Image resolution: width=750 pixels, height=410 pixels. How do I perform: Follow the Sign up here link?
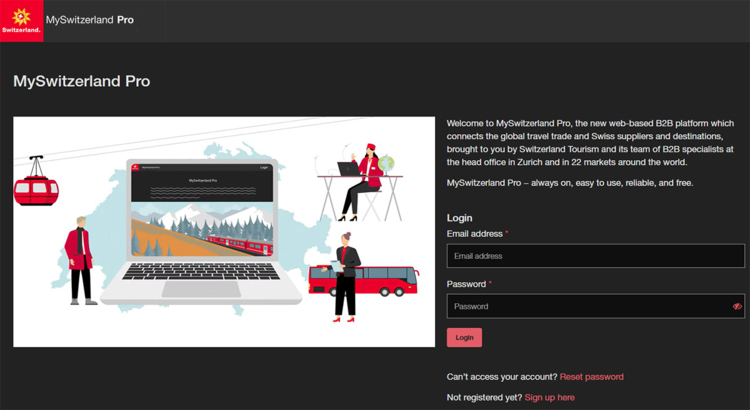549,397
